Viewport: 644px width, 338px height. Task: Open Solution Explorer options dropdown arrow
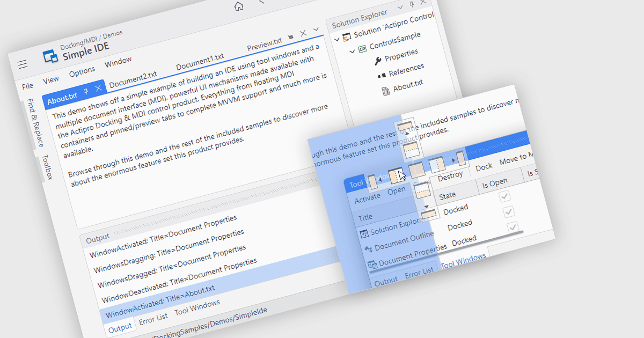[400, 8]
